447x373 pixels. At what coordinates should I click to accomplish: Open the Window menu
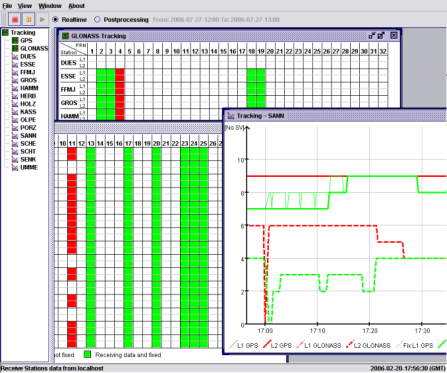(x=50, y=6)
